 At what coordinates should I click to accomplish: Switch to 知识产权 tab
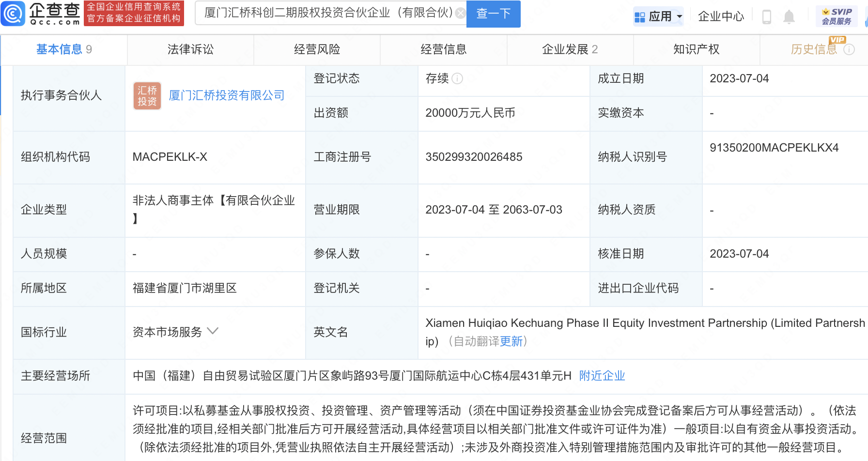pos(697,49)
